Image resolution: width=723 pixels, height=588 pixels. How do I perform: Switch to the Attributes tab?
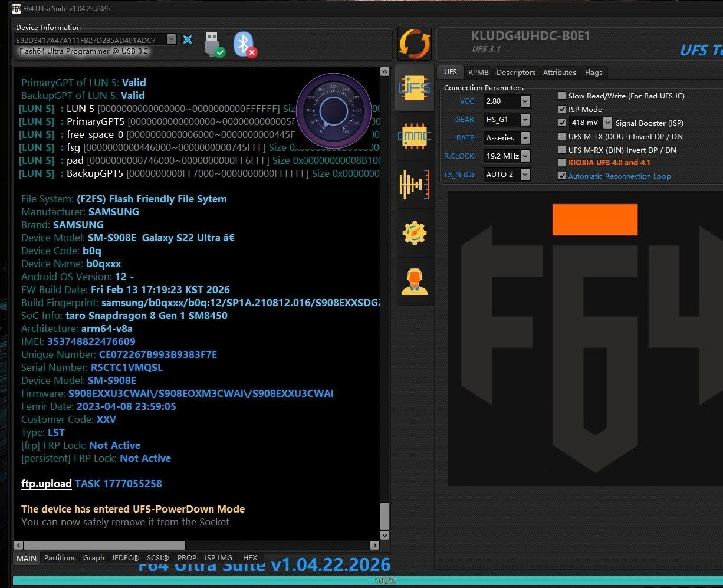560,72
